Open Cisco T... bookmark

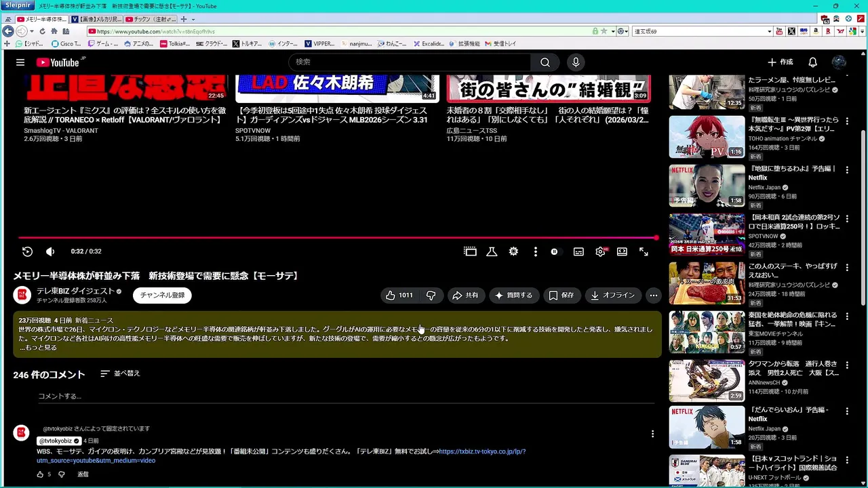[x=66, y=43]
